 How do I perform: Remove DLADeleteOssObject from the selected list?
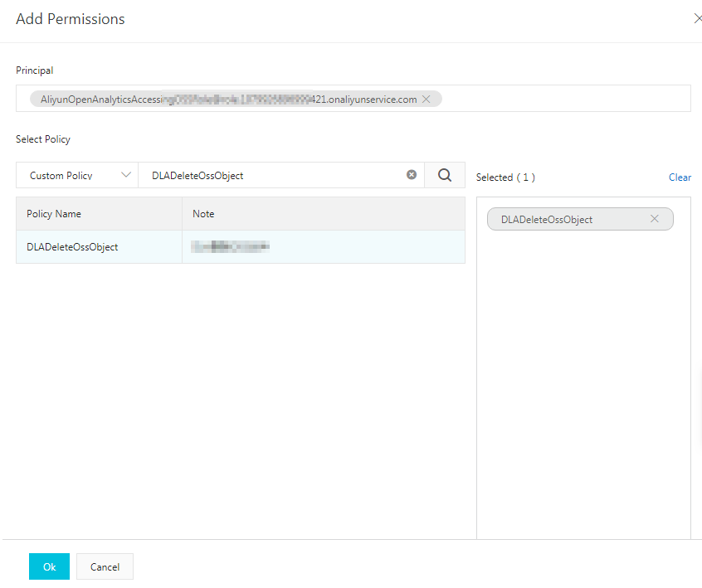pos(655,219)
